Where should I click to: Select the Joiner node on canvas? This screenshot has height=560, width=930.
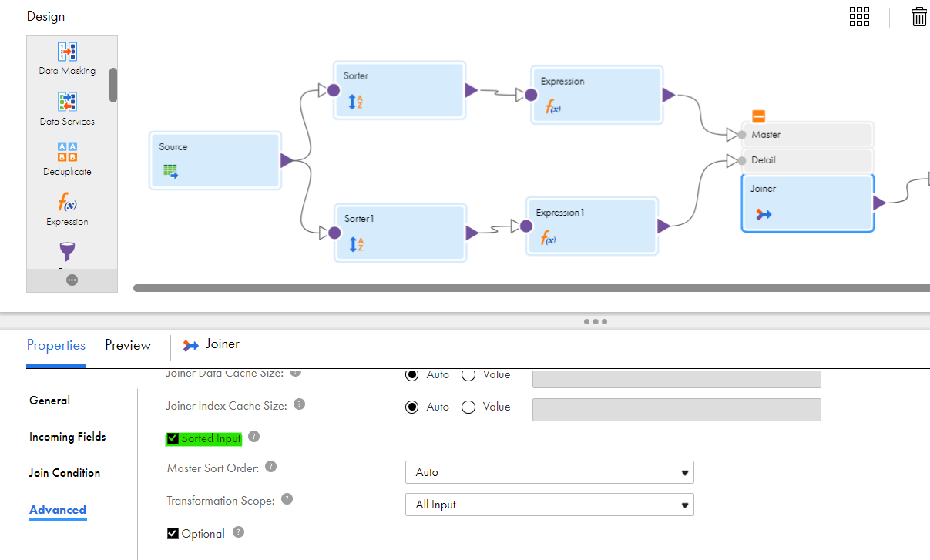pos(807,203)
